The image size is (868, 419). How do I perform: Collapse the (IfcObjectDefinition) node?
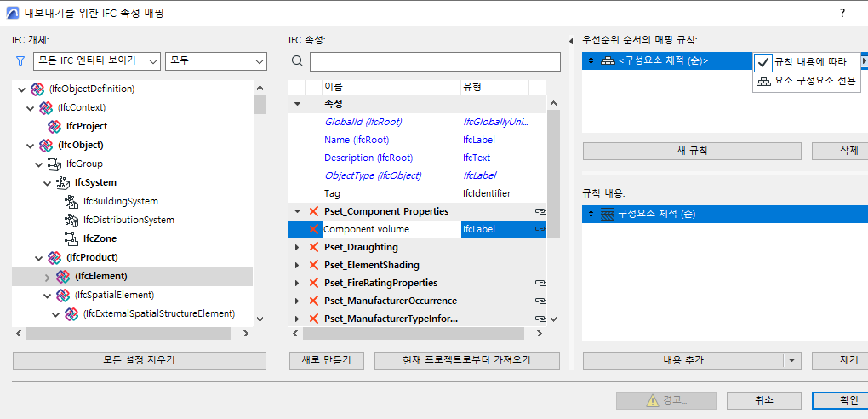coord(21,89)
